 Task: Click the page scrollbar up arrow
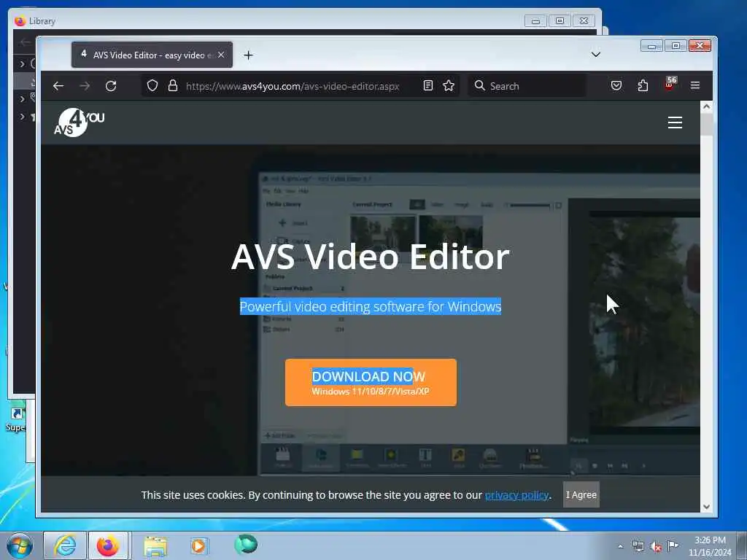706,106
